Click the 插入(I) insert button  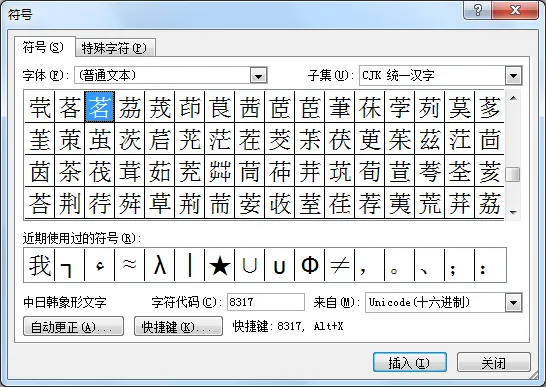click(x=410, y=363)
